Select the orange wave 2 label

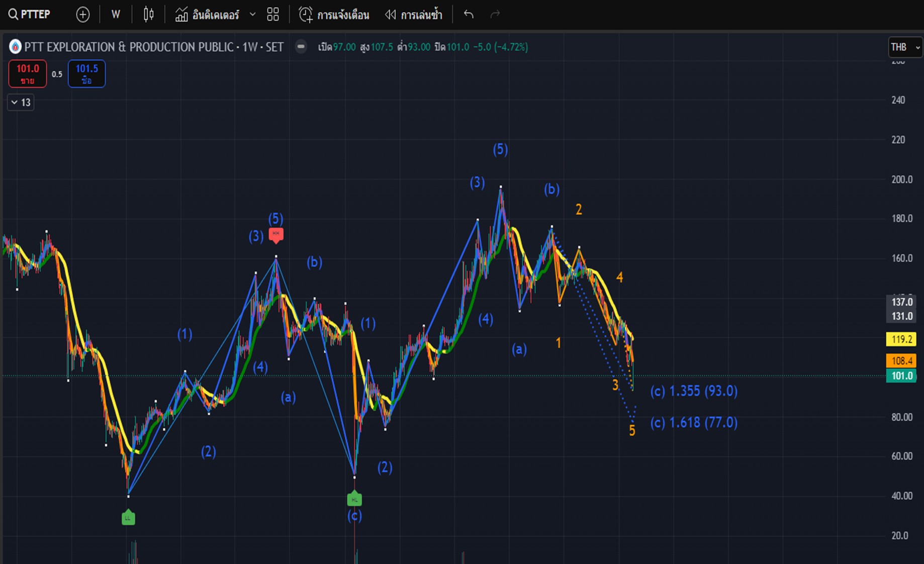click(579, 209)
